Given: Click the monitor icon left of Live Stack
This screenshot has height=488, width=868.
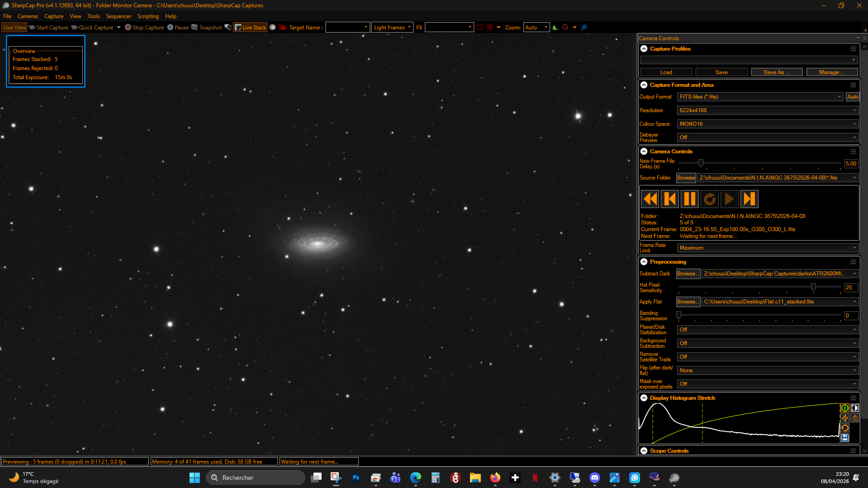Looking at the screenshot, I should [228, 28].
